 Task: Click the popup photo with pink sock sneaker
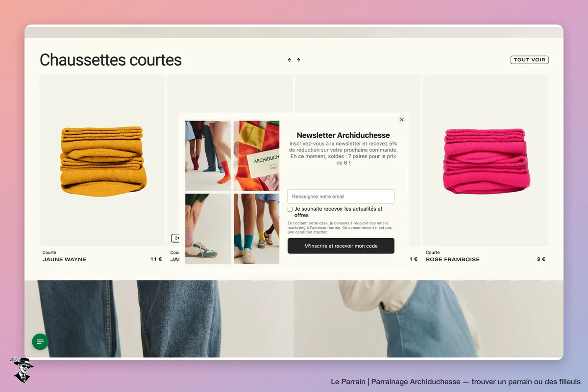208,229
